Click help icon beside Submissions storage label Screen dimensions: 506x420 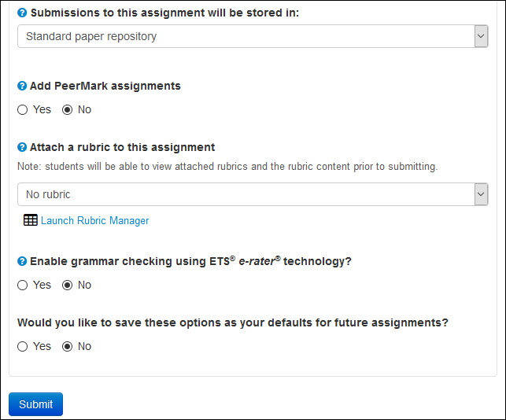[x=22, y=13]
